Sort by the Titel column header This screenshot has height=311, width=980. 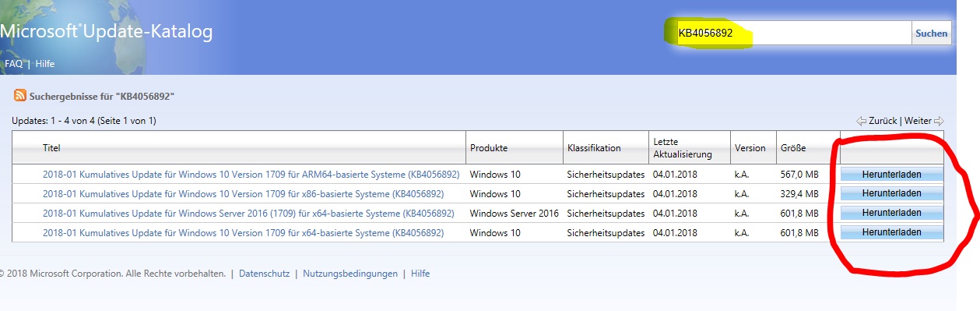(51, 147)
